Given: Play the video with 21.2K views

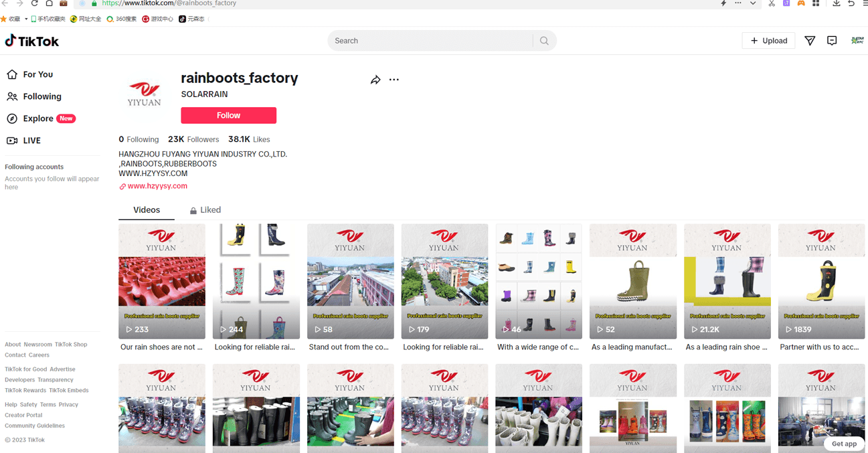Looking at the screenshot, I should coord(727,281).
